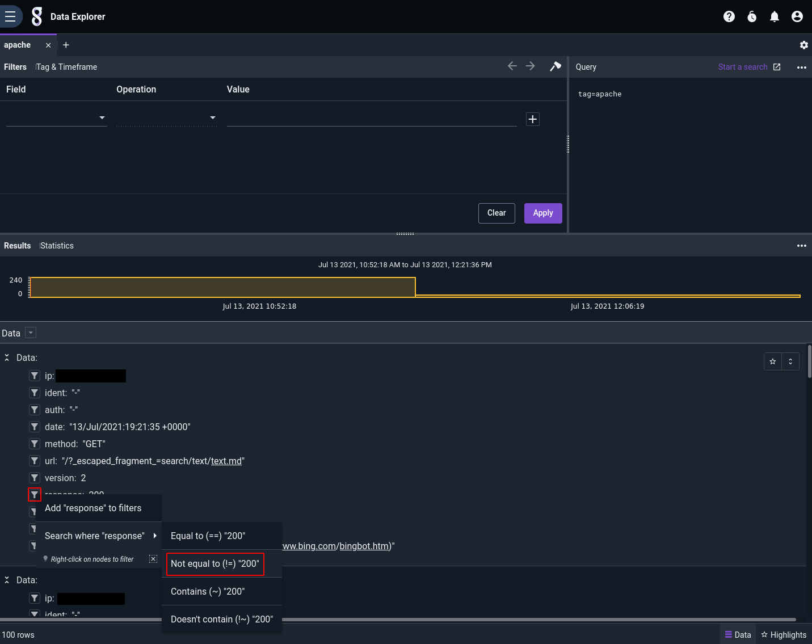Switch to Data view in footer
Image resolution: width=812 pixels, height=644 pixels.
(738, 634)
